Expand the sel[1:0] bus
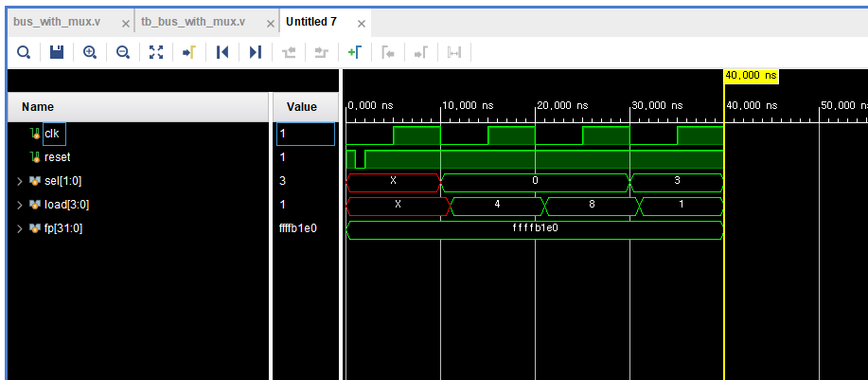 [21, 181]
